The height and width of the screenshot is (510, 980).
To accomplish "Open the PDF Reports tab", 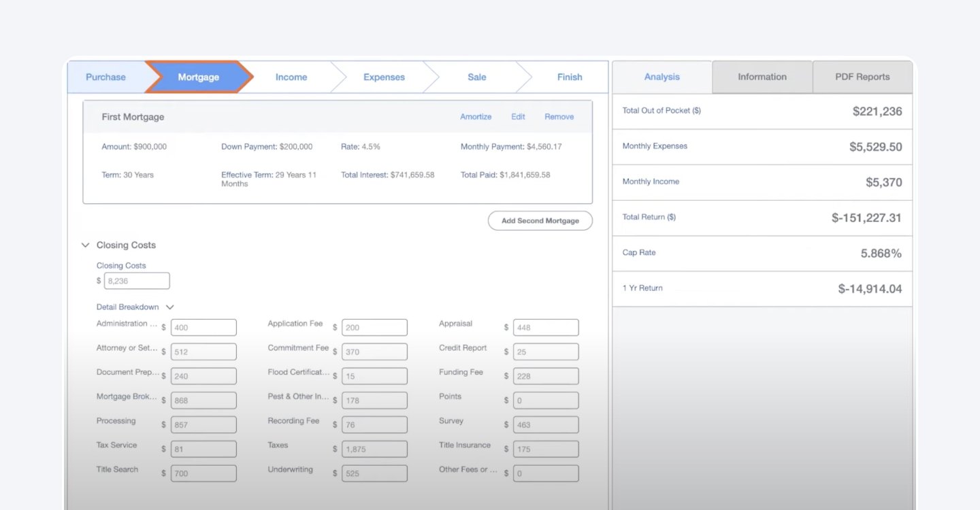I will point(862,77).
